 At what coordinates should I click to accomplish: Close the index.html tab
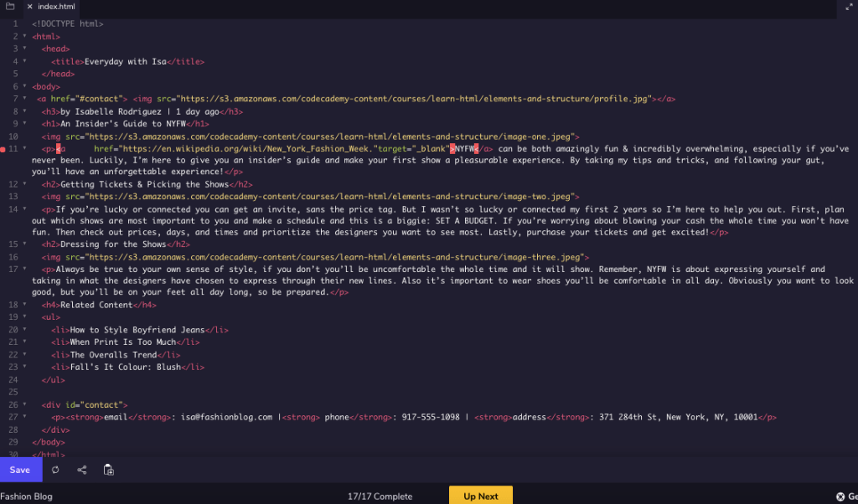coord(30,7)
